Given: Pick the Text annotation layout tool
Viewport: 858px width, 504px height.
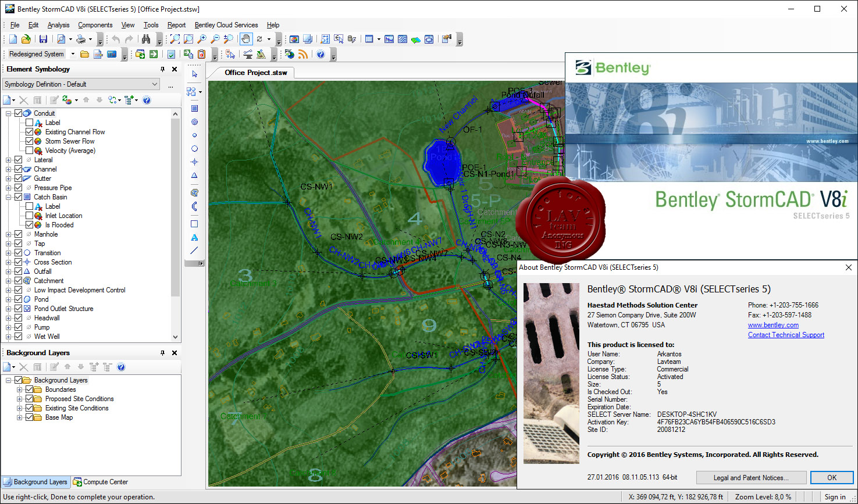Looking at the screenshot, I should (194, 237).
